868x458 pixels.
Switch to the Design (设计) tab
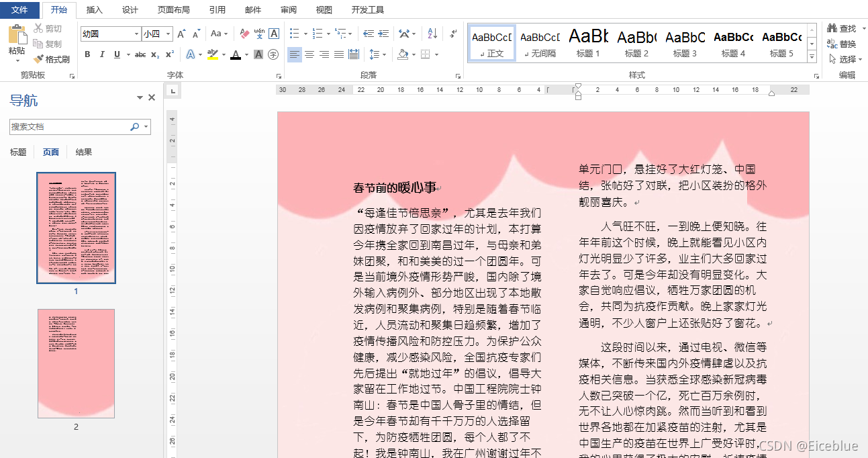click(130, 10)
